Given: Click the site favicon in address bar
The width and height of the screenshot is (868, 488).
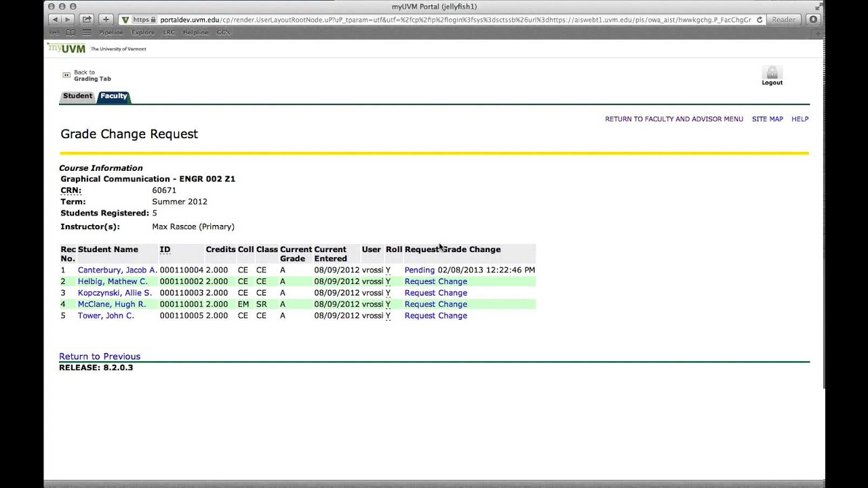Looking at the screenshot, I should pos(125,20).
